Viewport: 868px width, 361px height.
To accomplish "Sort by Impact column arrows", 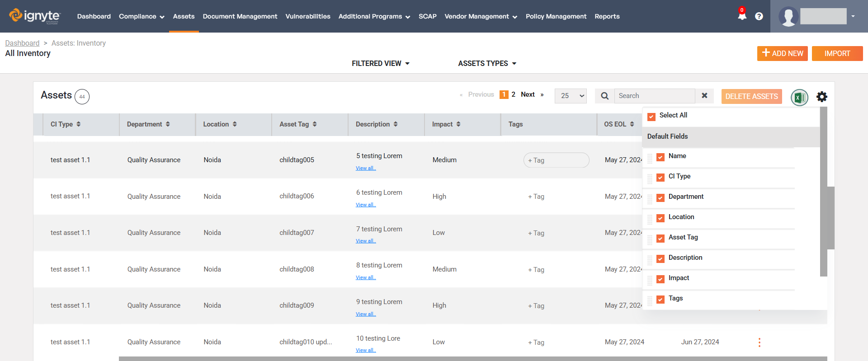I will (x=458, y=124).
